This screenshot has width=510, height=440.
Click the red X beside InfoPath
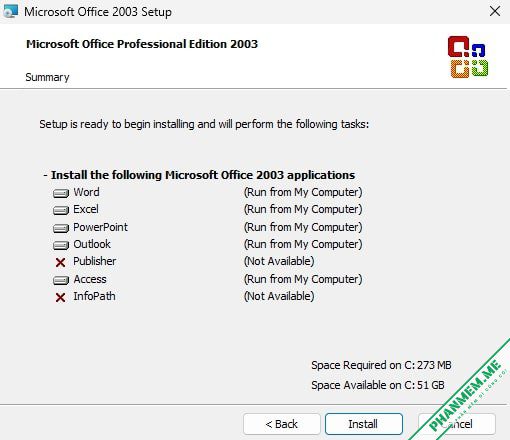click(x=60, y=297)
